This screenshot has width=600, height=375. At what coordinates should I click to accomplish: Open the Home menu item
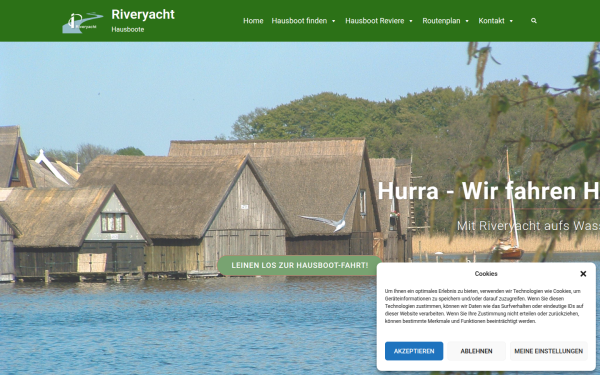coord(253,21)
